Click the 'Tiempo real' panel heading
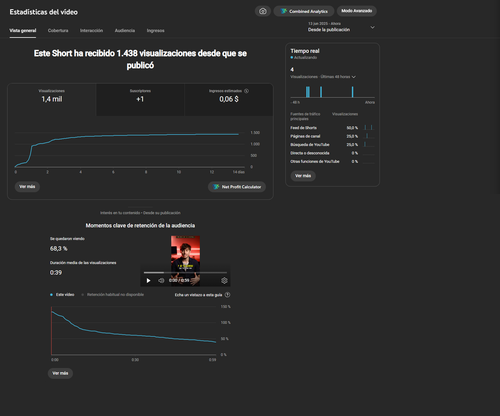500x416 pixels. click(305, 51)
